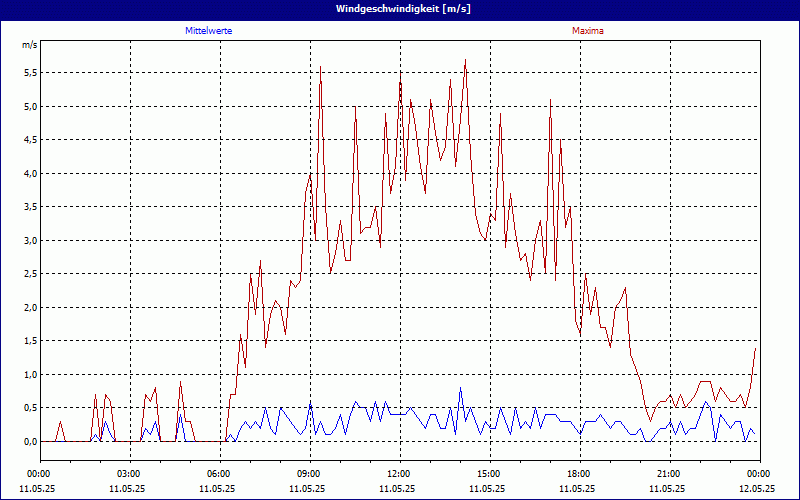Select the 09:00 time axis label
This screenshot has width=800, height=500.
308,473
